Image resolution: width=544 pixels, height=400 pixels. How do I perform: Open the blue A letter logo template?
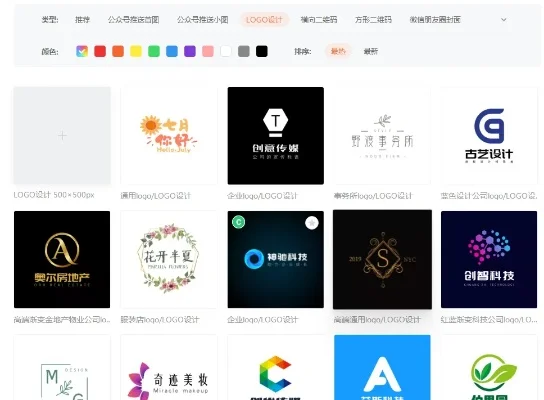pos(382,367)
